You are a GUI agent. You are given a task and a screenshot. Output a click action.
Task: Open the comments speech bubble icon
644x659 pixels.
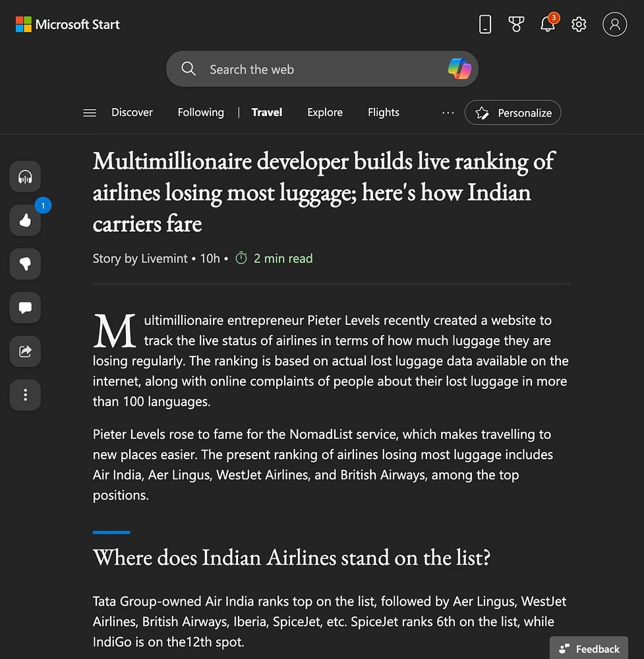tap(25, 308)
